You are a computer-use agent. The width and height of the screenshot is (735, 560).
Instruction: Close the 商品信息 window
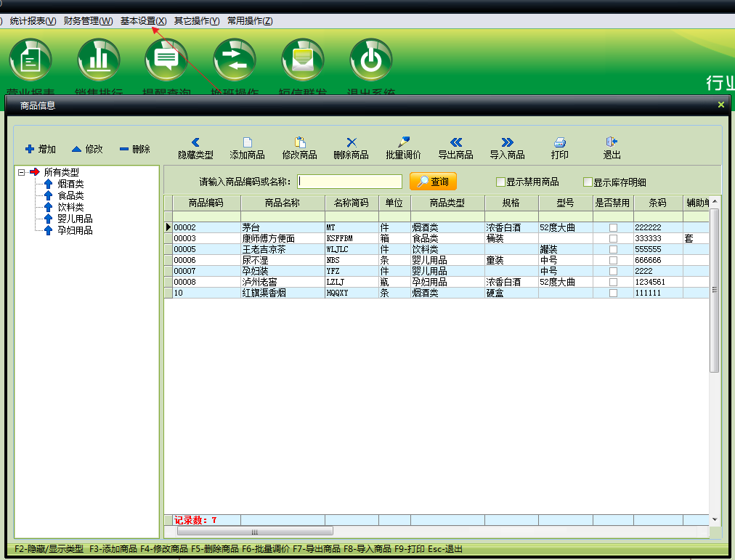(721, 105)
